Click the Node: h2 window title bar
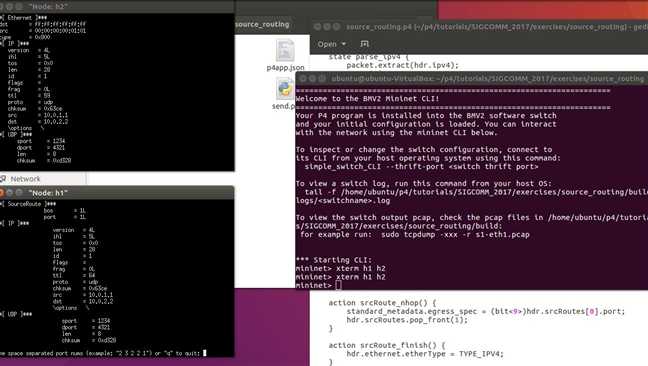This screenshot has height=366, width=648. [x=117, y=7]
